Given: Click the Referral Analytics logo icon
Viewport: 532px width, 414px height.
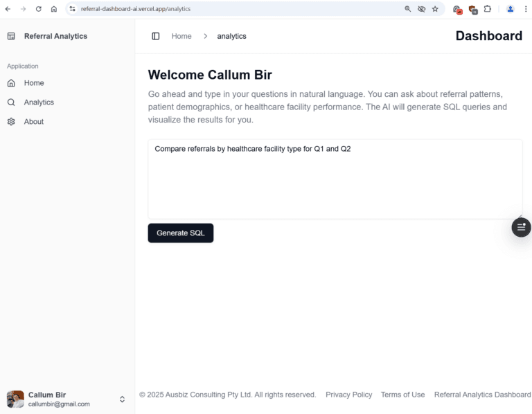Looking at the screenshot, I should pos(11,36).
